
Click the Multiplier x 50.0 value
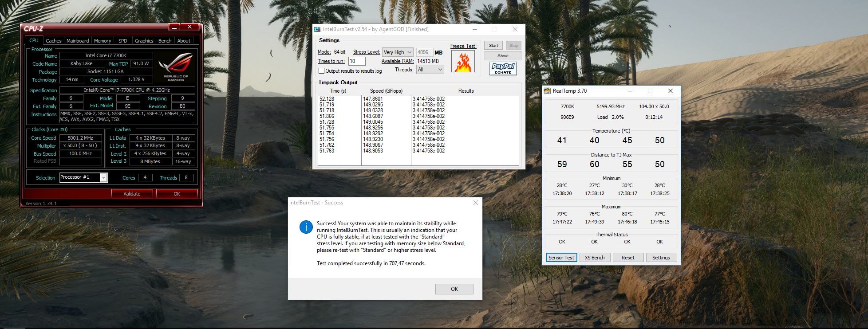pyautogui.click(x=81, y=146)
